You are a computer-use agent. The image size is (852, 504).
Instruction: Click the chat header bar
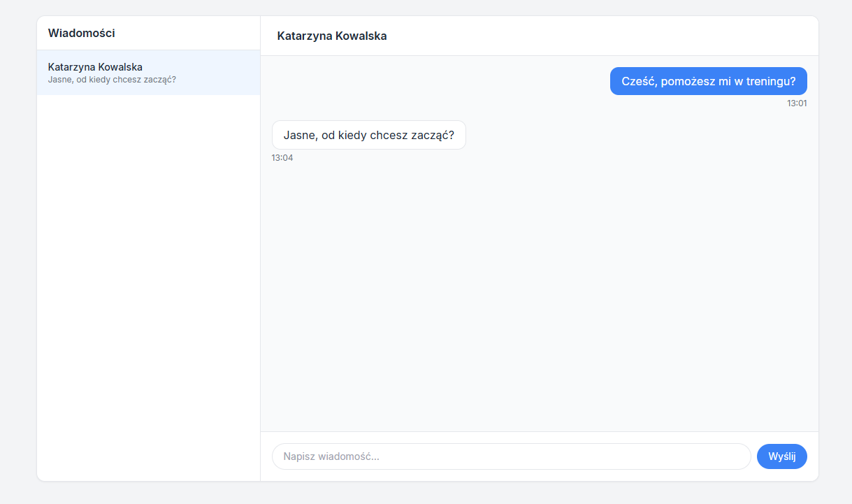tap(538, 36)
